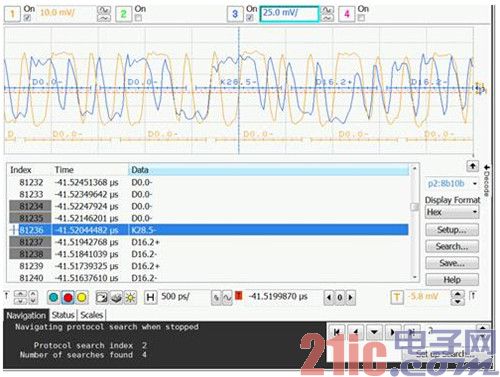Enable channel 2 On checkbox

(x=138, y=18)
